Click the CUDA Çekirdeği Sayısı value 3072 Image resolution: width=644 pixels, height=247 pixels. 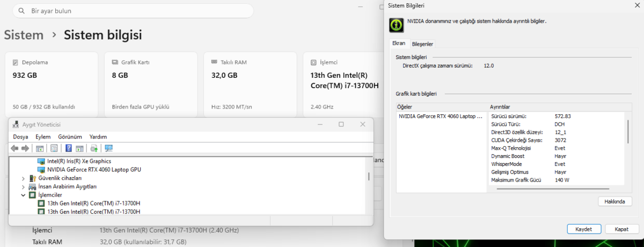[x=561, y=140]
